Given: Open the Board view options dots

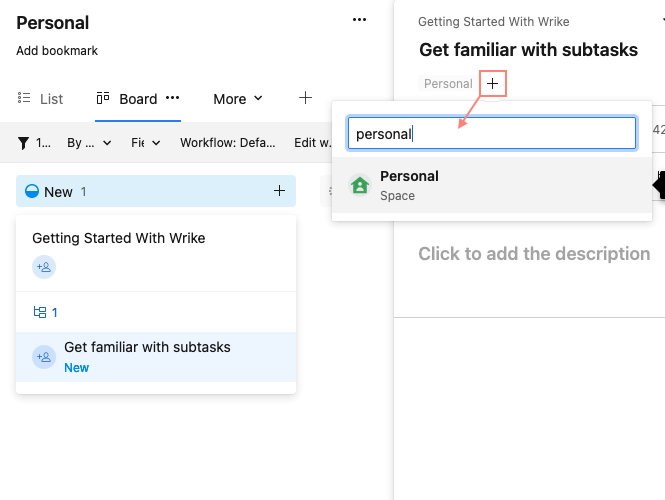Looking at the screenshot, I should click(x=172, y=98).
